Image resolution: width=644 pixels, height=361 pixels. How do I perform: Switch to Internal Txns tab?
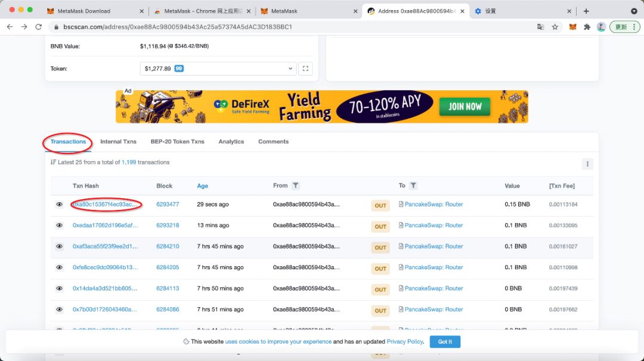point(118,141)
